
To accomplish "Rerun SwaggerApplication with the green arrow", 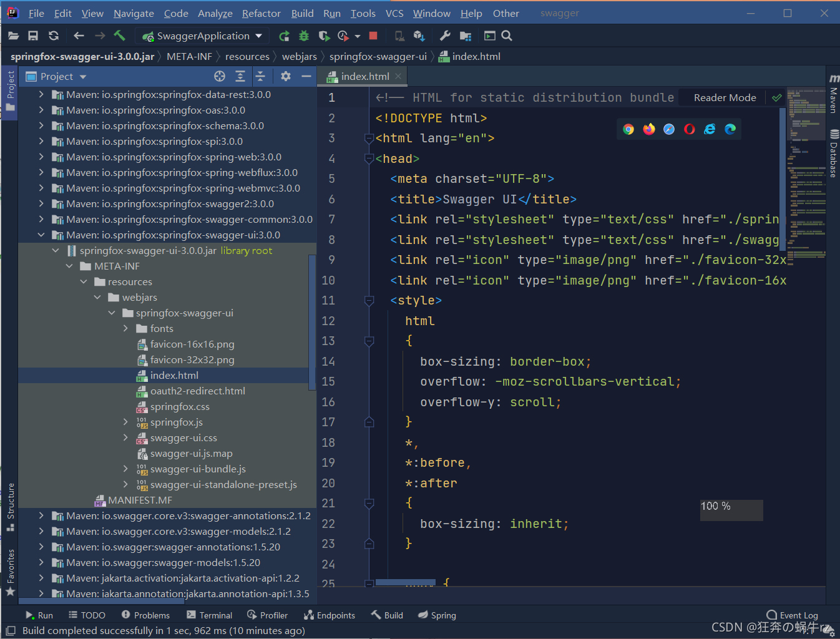I will (x=284, y=36).
